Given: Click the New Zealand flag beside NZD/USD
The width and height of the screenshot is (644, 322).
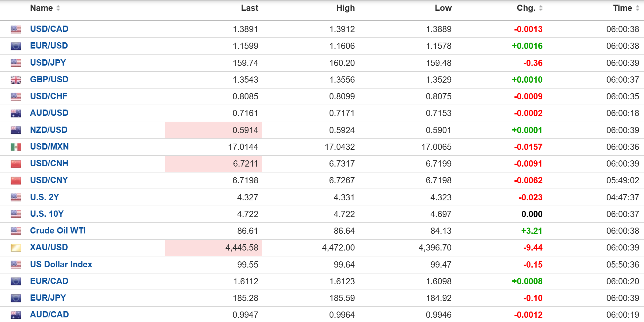Looking at the screenshot, I should (16, 130).
